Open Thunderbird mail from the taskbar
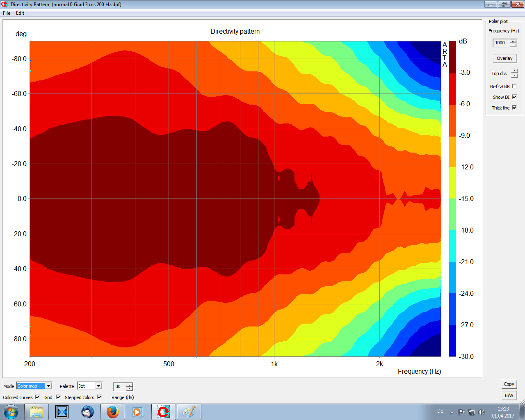Image resolution: width=525 pixels, height=420 pixels. (87, 411)
